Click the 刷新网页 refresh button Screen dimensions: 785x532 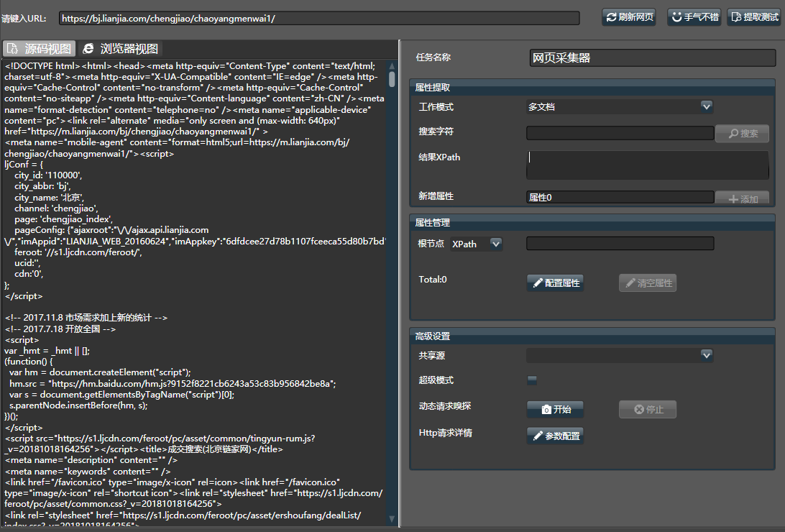coord(629,17)
